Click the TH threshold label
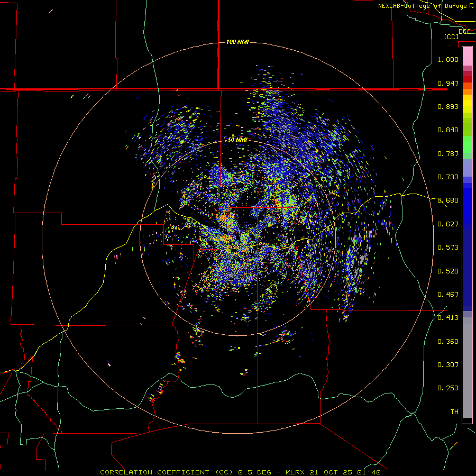Image resolution: width=476 pixels, height=476 pixels. 454,412
